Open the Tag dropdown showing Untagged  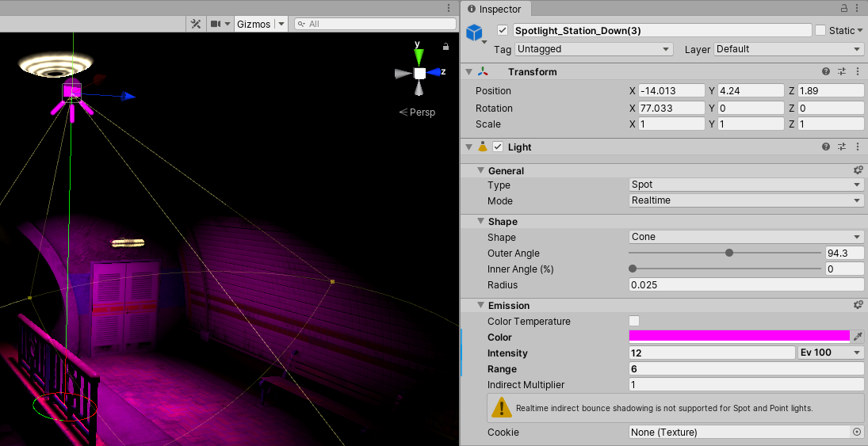[594, 49]
